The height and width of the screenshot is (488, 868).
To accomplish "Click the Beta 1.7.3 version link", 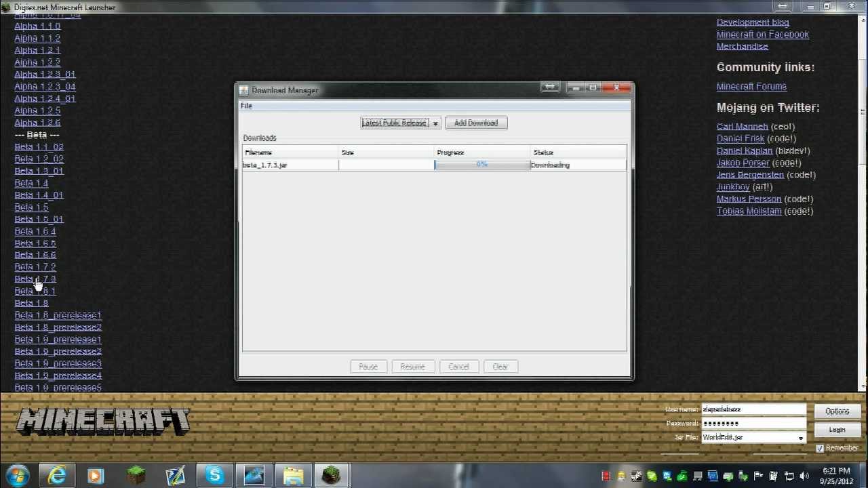I will 35,279.
